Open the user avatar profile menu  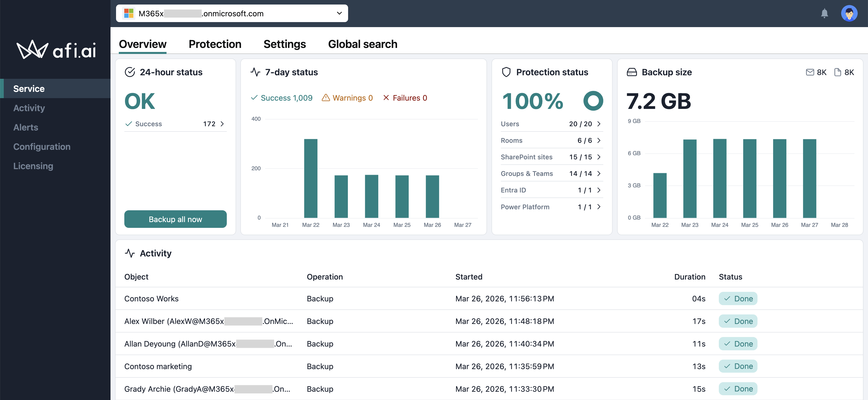849,14
